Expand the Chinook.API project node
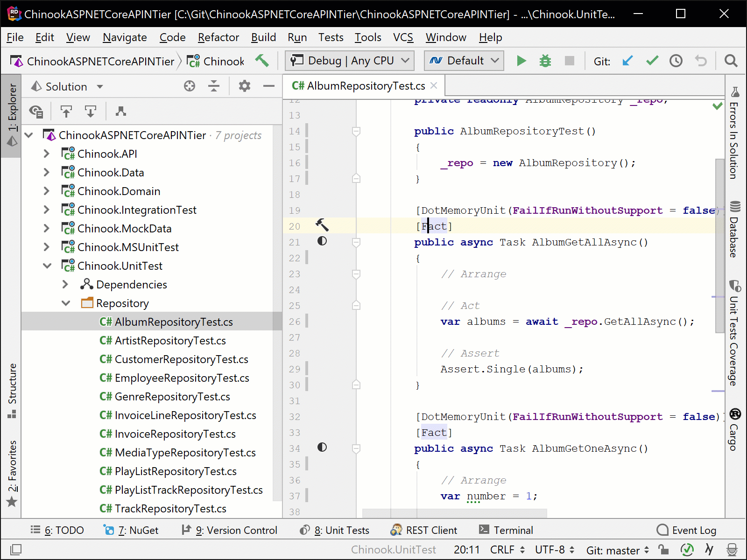The image size is (747, 560). (x=46, y=154)
